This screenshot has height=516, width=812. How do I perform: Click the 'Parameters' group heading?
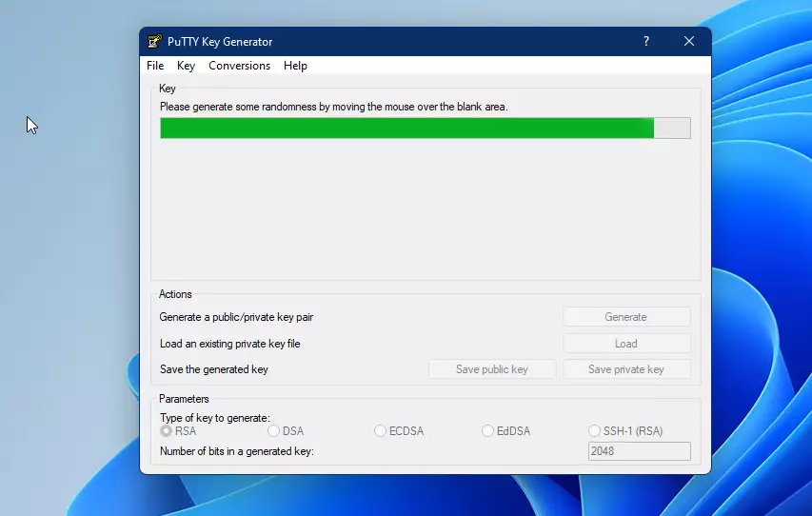coord(184,399)
